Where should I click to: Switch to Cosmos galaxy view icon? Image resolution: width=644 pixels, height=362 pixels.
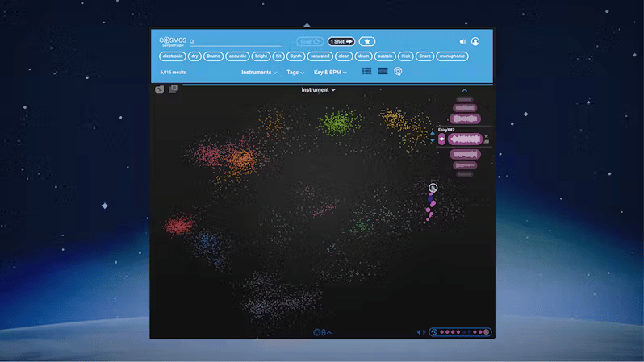click(x=398, y=72)
